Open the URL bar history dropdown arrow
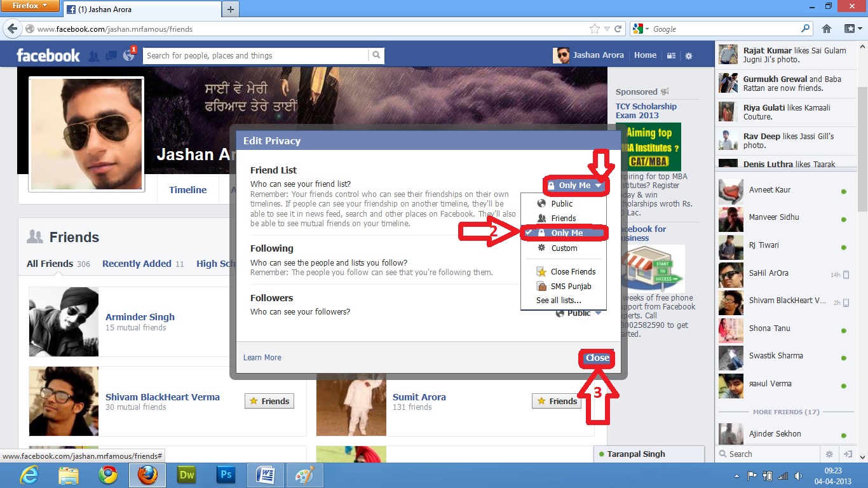Screen dimensions: 868x488 pos(607,29)
